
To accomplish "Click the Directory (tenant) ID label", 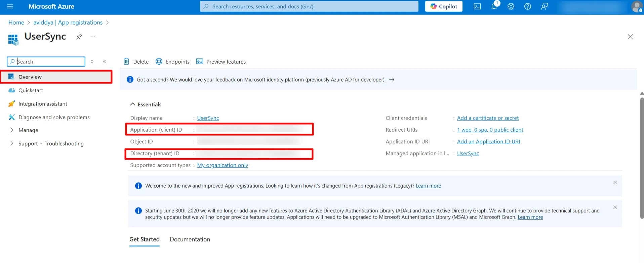I will click(x=155, y=154).
